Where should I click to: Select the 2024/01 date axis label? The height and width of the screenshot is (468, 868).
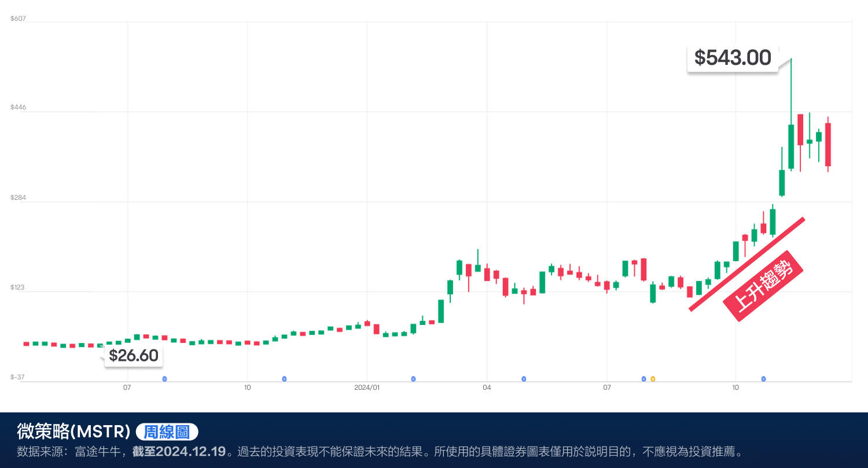tap(366, 388)
